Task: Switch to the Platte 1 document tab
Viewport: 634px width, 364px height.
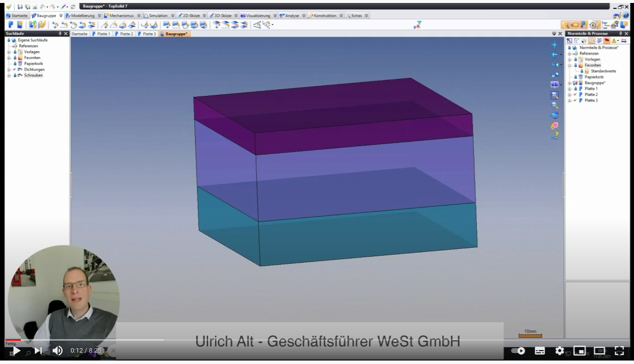Action: click(101, 34)
